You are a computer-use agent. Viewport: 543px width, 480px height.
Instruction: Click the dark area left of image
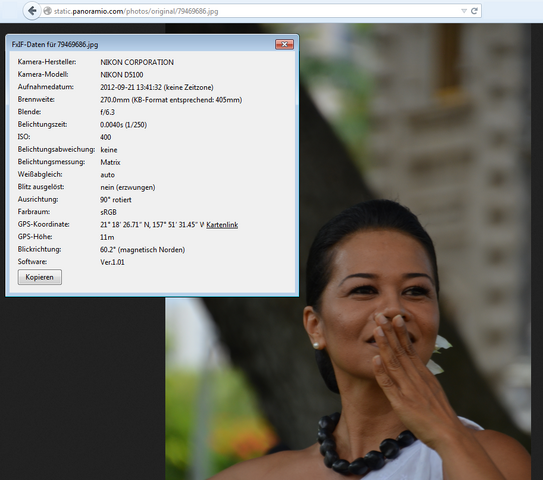(82, 388)
